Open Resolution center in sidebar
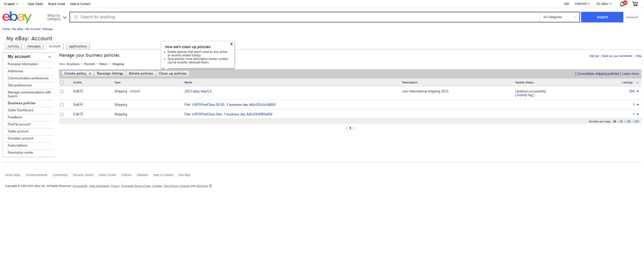 coord(21,152)
